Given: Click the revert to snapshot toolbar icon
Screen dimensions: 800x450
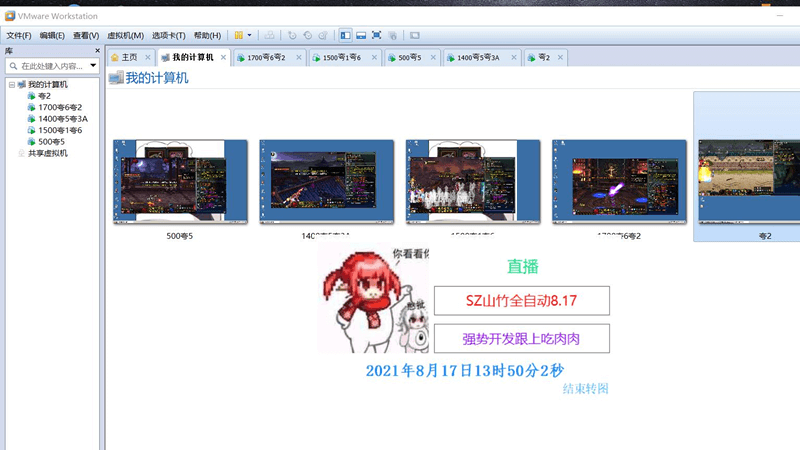Looking at the screenshot, I should (x=307, y=35).
